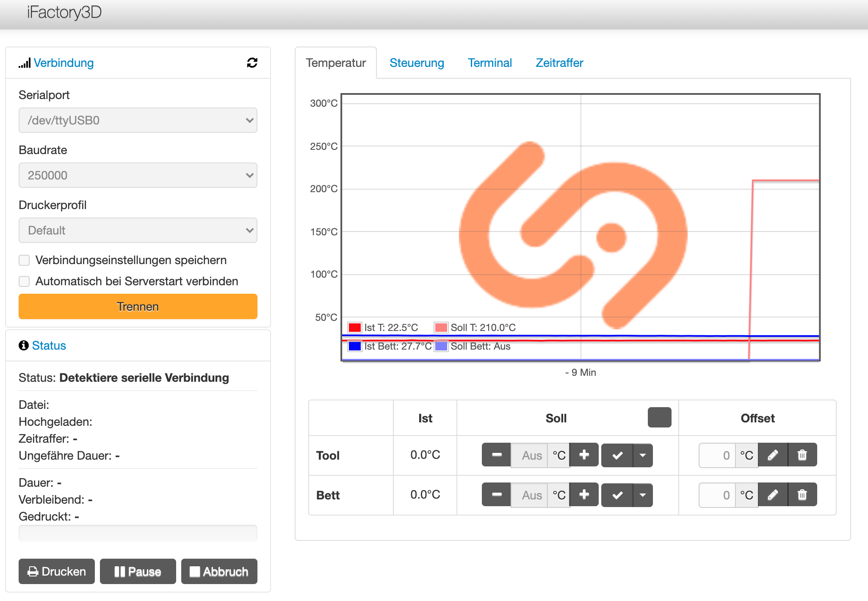Click the light red Soll T legend swatch
Image resolution: width=868 pixels, height=601 pixels.
point(441,328)
